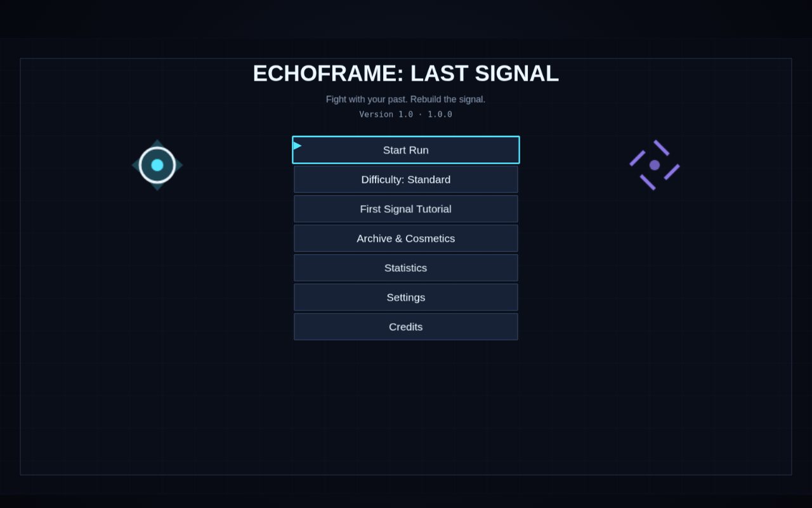Click the Version 1.0 text
This screenshot has width=812, height=508.
[x=386, y=114]
